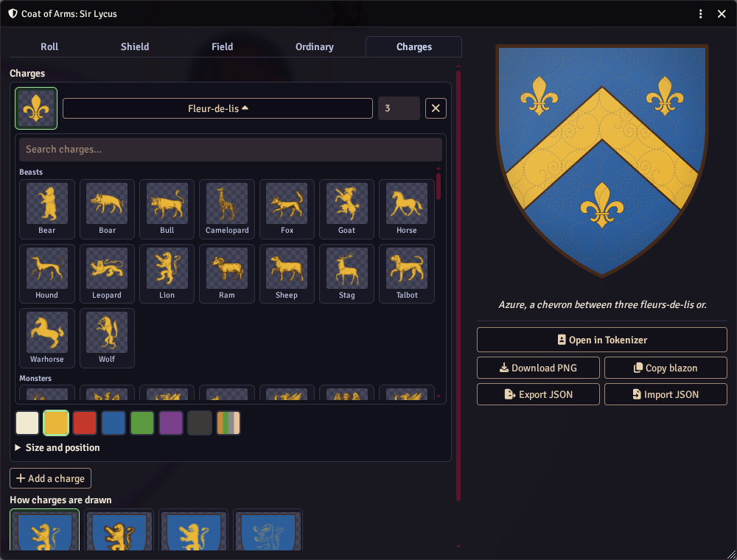The height and width of the screenshot is (560, 737).
Task: Click the Fleur-de-lis charge preview thumbnail
Action: coord(36,108)
